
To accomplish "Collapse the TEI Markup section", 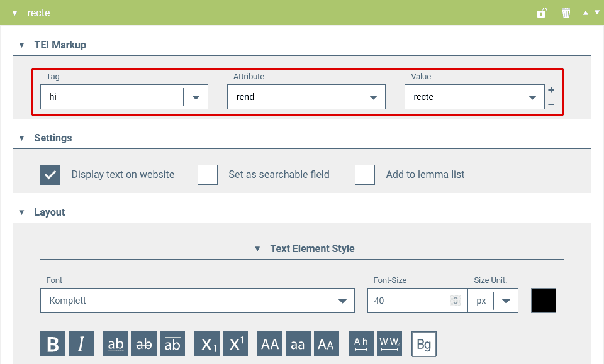I will coord(21,45).
